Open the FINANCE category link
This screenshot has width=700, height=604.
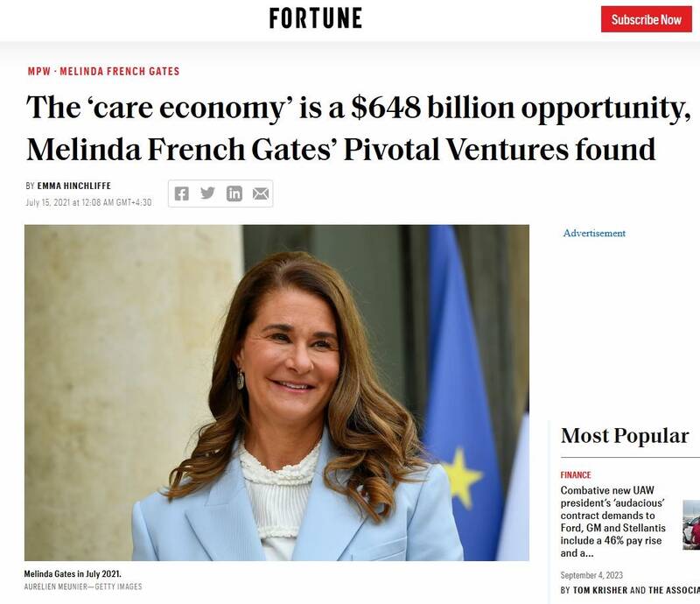tap(576, 475)
